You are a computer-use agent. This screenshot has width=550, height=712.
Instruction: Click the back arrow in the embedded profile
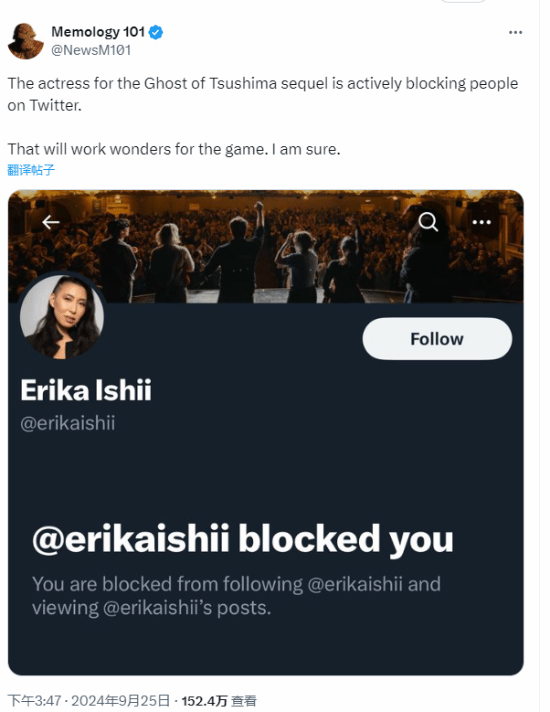[51, 222]
